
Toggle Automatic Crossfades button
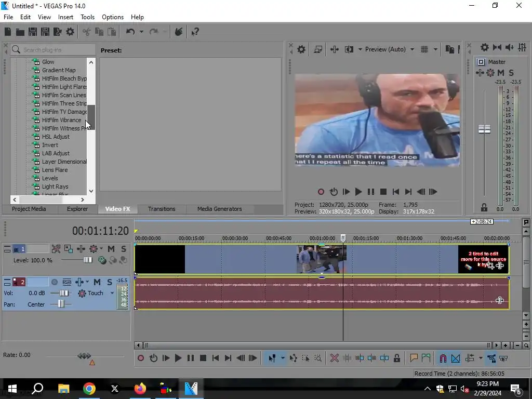[455, 358]
